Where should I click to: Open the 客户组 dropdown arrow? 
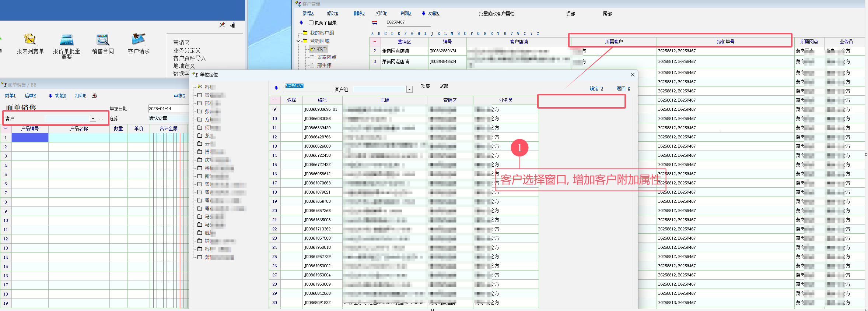(x=409, y=89)
